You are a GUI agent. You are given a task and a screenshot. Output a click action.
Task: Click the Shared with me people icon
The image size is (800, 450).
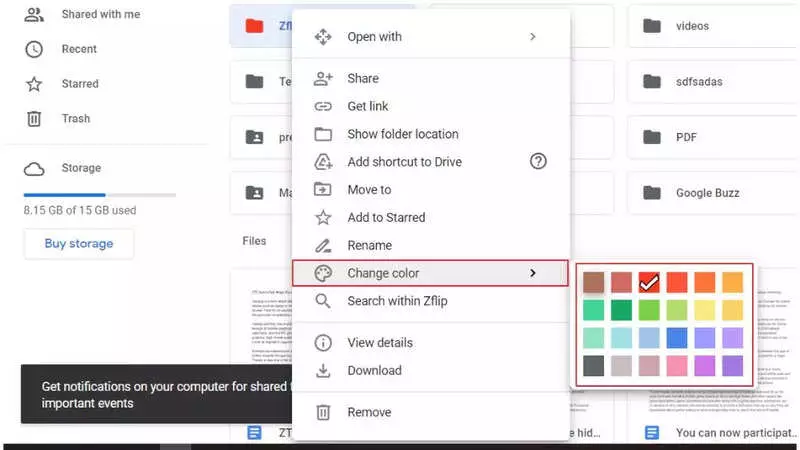pos(34,14)
